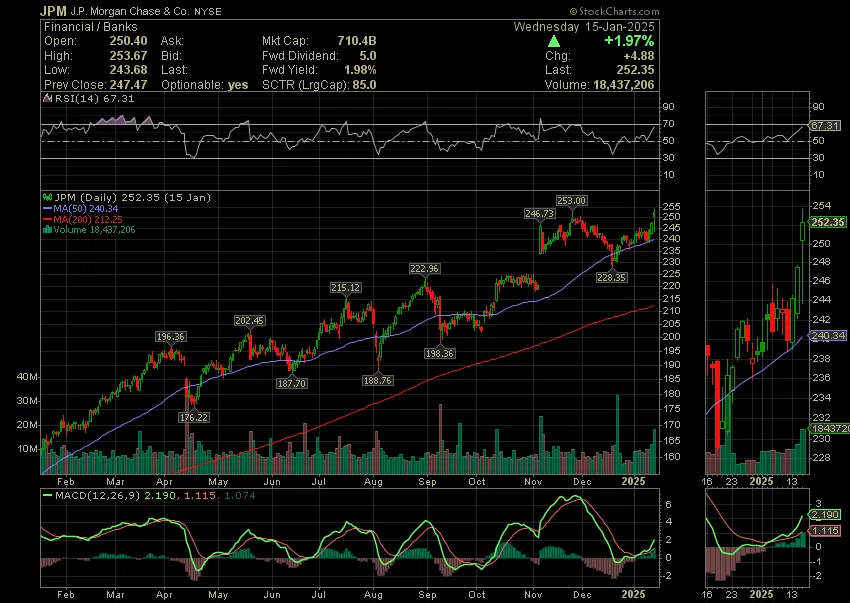Select the JPM ticker symbol in the header

pyautogui.click(x=54, y=11)
